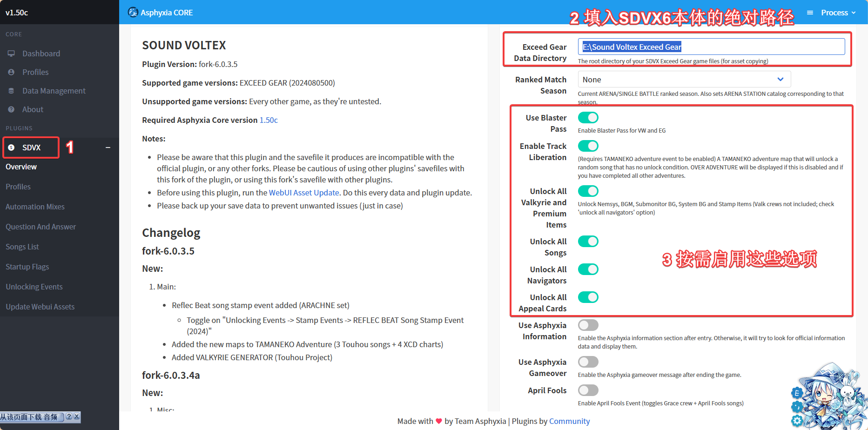The width and height of the screenshot is (868, 430).
Task: Click the Dashboard monitor icon in sidebar
Action: coord(11,54)
